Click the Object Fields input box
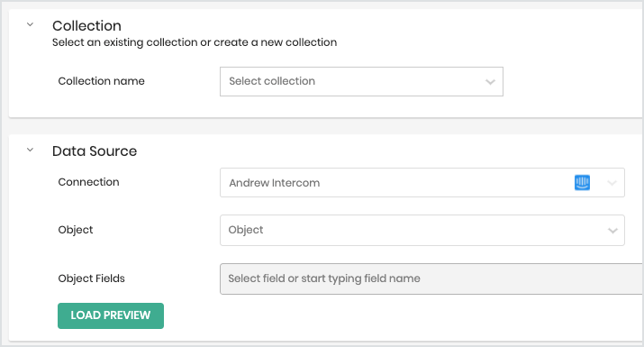The width and height of the screenshot is (644, 347). 431,279
